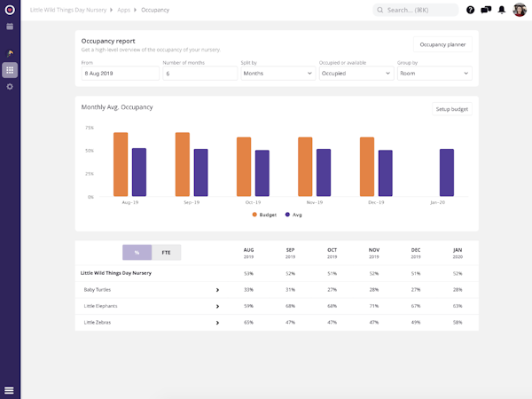Screen dimensions: 532x399
Task: Open the Group by Room dropdown
Action: point(434,74)
